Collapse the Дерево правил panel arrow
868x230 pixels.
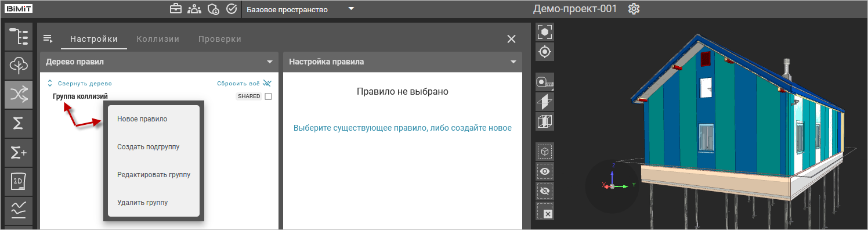270,62
